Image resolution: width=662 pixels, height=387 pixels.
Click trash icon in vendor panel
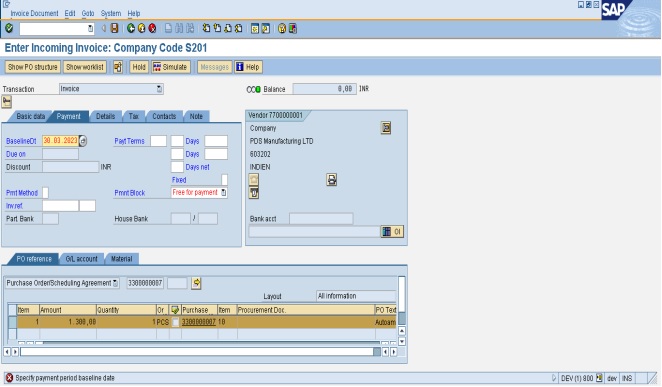(254, 193)
